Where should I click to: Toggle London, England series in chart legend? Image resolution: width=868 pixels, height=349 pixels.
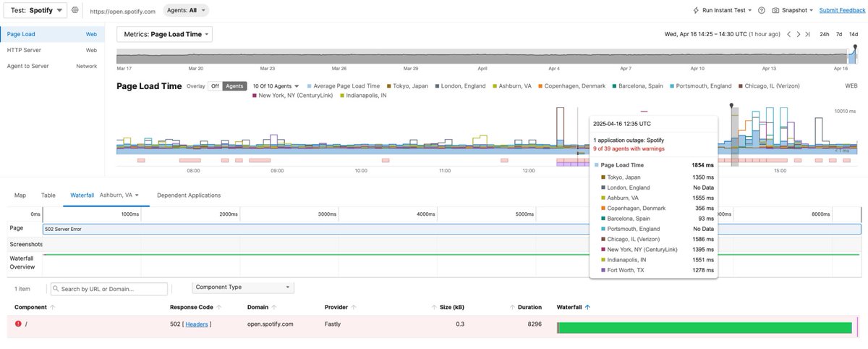pyautogui.click(x=459, y=85)
